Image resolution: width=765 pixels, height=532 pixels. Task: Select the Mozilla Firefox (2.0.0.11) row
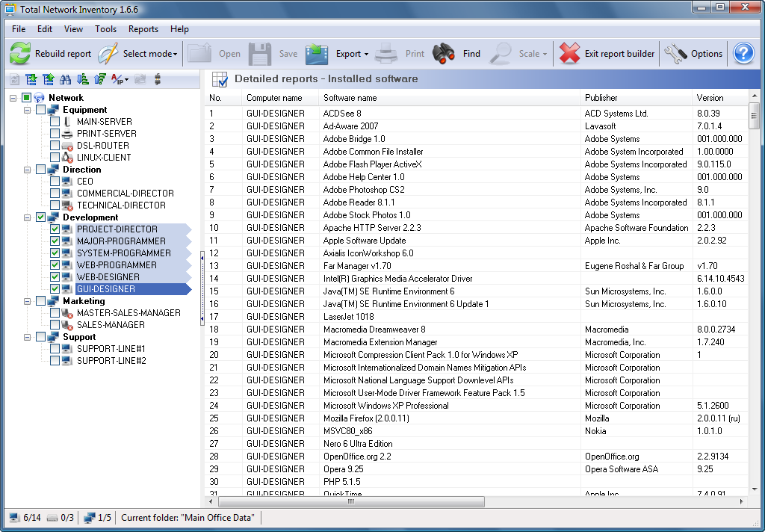(x=476, y=418)
